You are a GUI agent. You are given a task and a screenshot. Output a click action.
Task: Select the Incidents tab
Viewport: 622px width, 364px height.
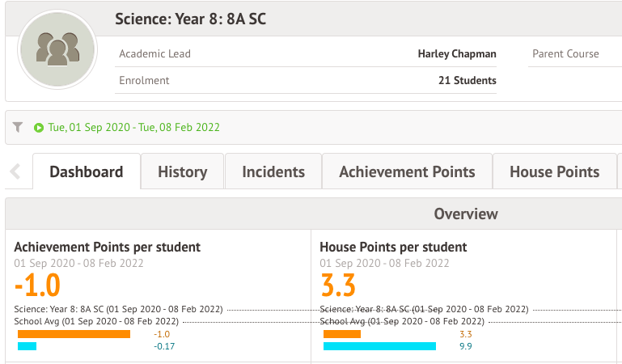click(273, 171)
